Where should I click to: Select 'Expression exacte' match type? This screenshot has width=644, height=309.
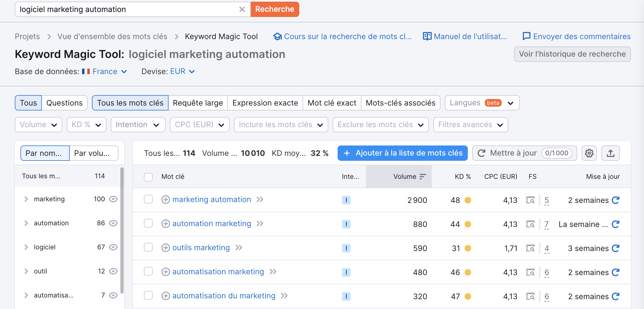point(265,103)
